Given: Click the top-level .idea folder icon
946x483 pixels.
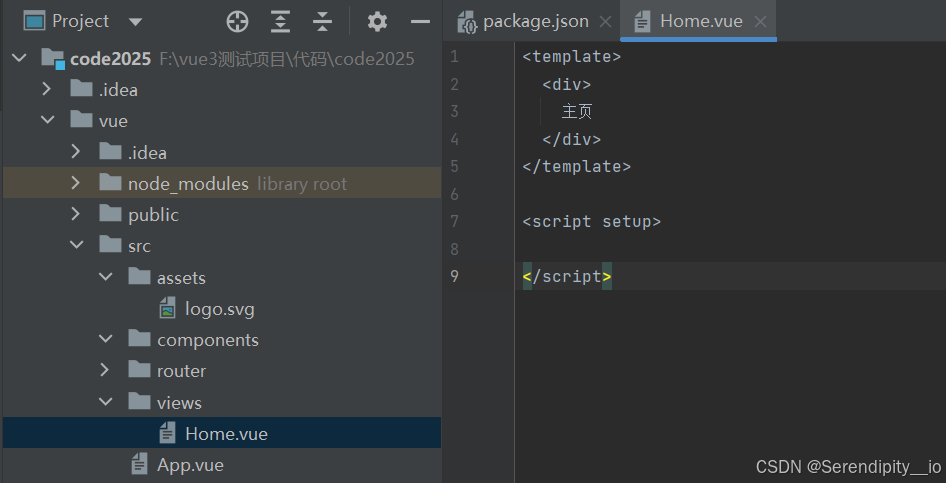Looking at the screenshot, I should (81, 88).
